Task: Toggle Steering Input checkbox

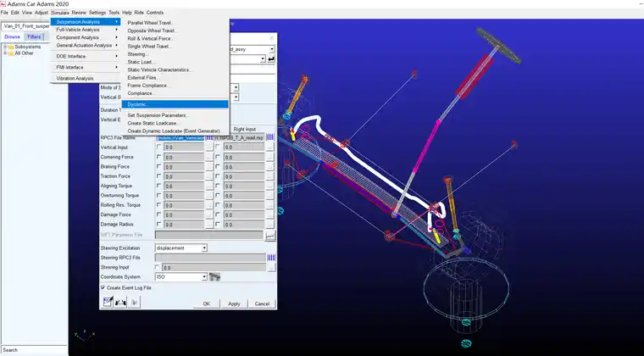Action: click(x=158, y=267)
